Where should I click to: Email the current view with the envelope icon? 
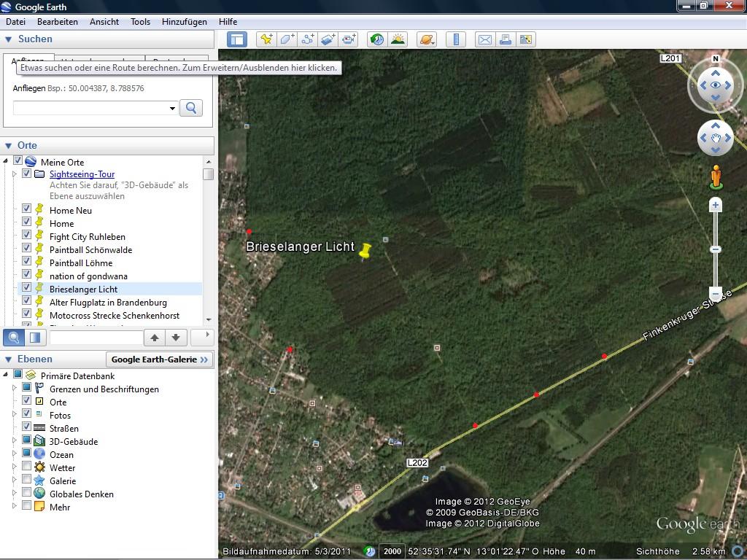click(x=485, y=39)
